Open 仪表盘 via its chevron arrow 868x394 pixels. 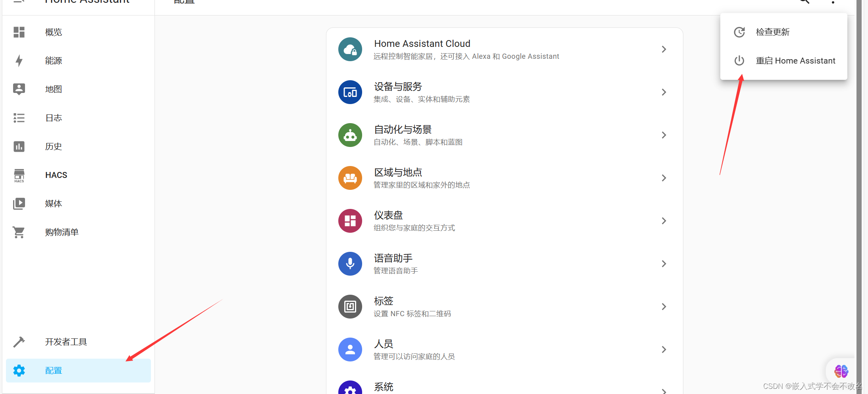(664, 221)
